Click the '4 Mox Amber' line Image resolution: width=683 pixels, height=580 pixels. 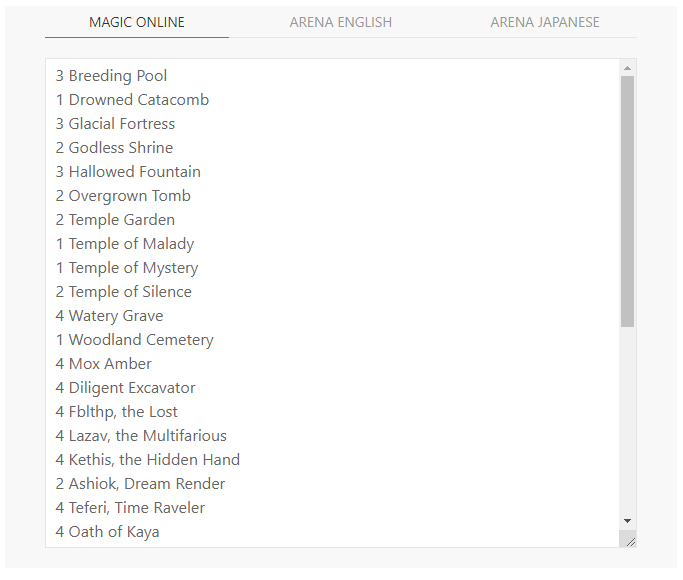pyautogui.click(x=103, y=364)
